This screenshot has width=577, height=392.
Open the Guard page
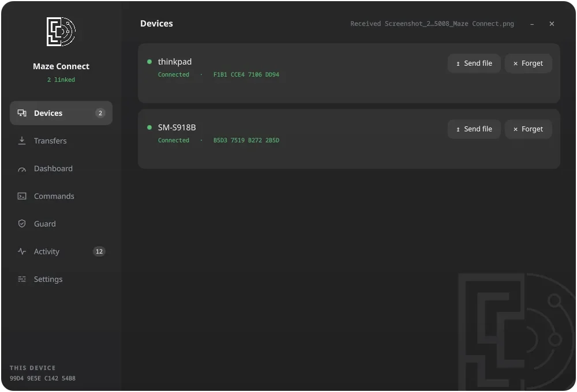61,224
